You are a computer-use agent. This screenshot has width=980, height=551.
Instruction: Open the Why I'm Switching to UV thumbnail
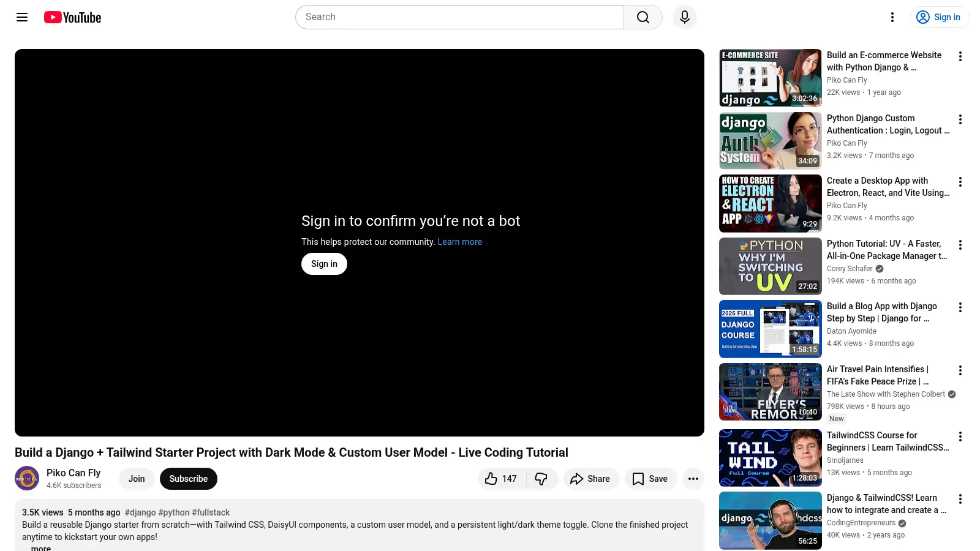(771, 266)
